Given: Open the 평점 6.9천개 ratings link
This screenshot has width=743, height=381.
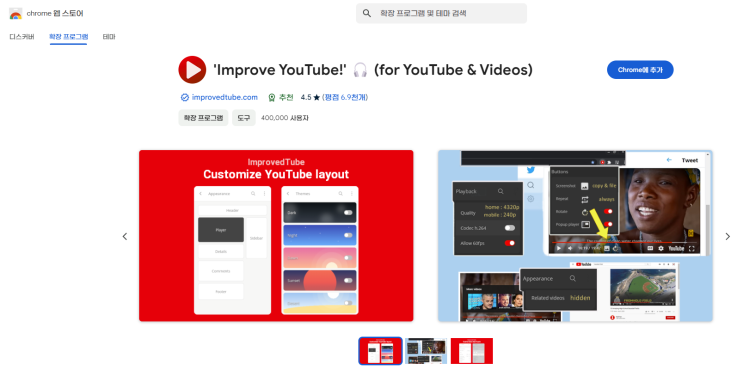Looking at the screenshot, I should point(345,97).
